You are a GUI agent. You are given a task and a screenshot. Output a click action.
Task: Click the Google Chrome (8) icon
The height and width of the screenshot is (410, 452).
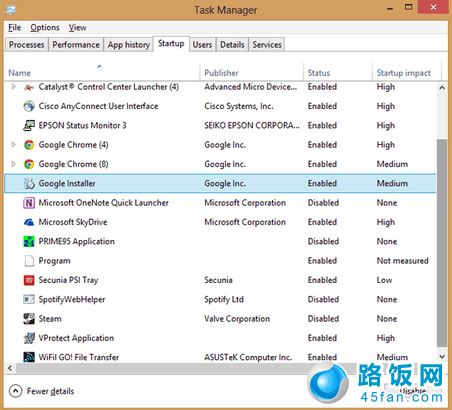pos(29,164)
